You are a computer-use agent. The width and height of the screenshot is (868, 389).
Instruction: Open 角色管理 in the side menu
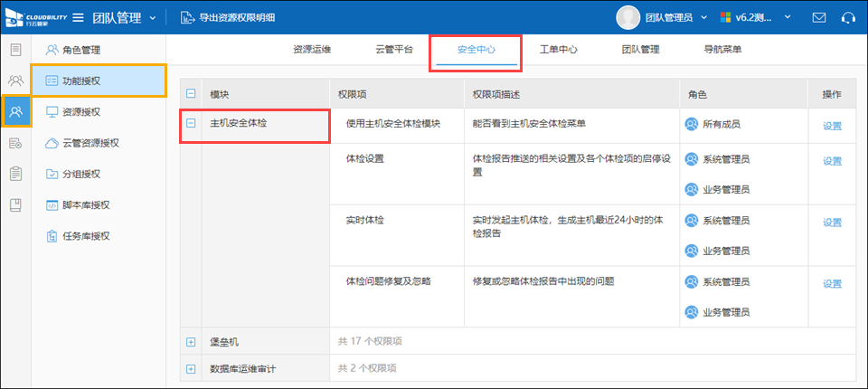[81, 50]
